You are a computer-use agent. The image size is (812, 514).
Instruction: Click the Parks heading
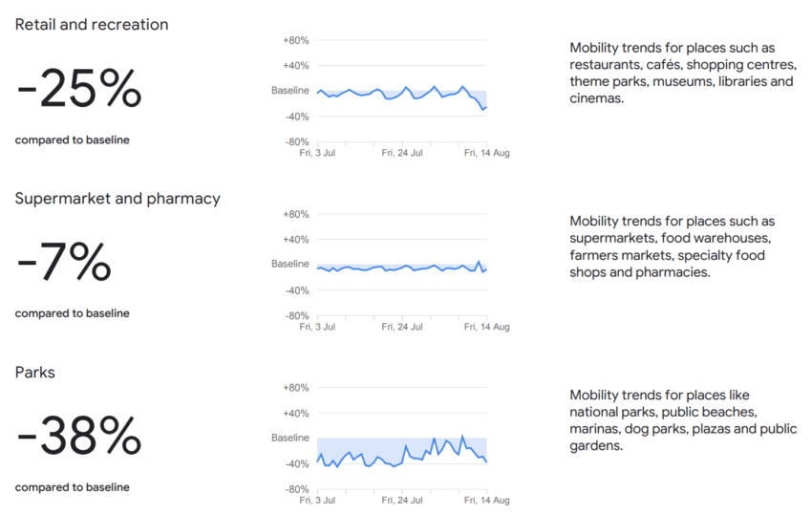click(x=35, y=373)
